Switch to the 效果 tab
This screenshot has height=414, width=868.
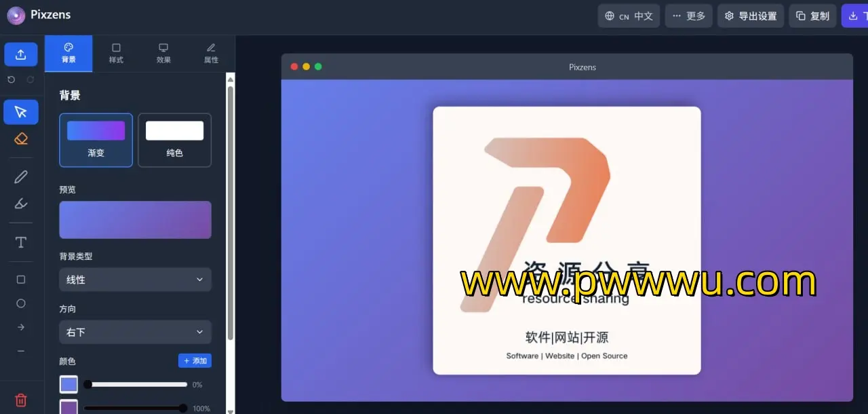click(x=163, y=54)
